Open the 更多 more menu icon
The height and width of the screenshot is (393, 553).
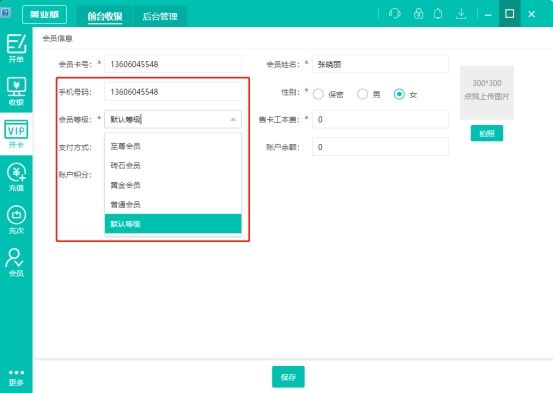16,378
